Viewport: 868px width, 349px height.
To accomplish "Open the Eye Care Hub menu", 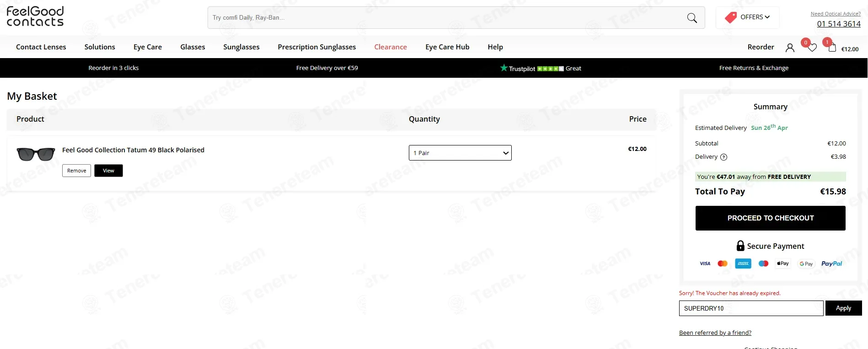I will [447, 47].
